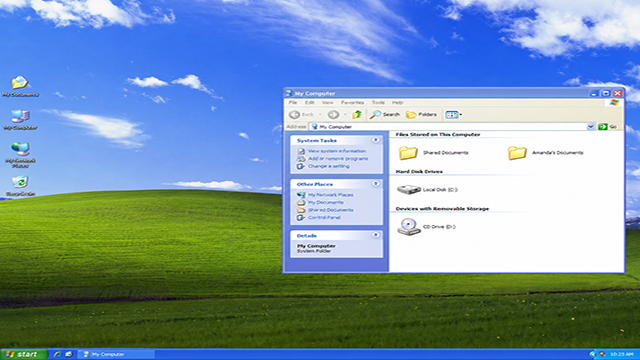Expand hidden system tray icons arrow

(x=593, y=354)
